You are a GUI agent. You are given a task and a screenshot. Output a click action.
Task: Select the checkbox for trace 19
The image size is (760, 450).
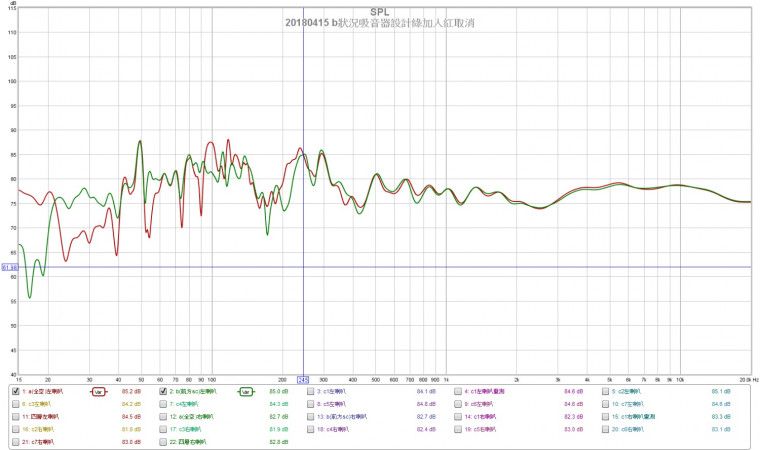click(x=458, y=429)
